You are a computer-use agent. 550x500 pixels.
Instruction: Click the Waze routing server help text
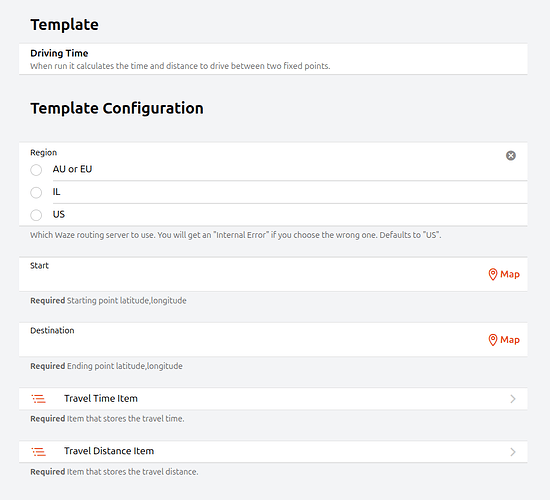coord(235,235)
